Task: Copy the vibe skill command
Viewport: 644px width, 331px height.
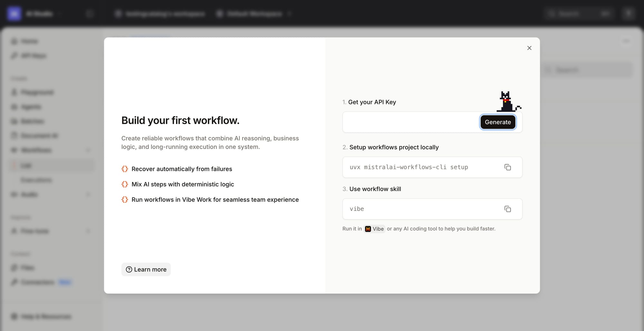Action: (x=508, y=209)
